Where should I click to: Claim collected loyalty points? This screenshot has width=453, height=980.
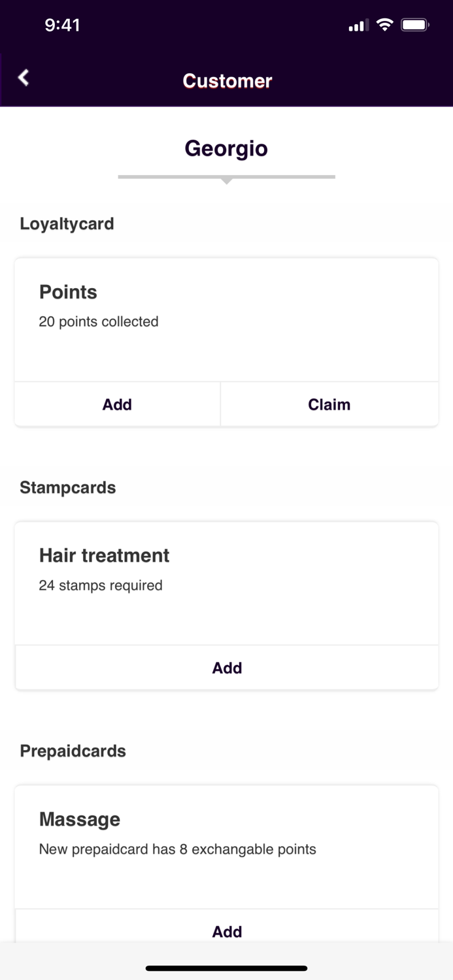pyautogui.click(x=329, y=404)
